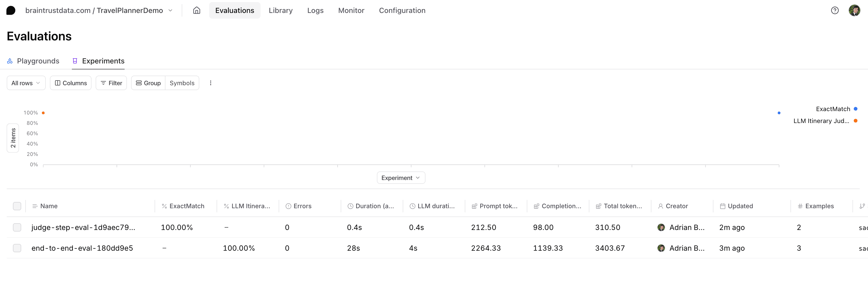
Task: Open the three-dot more options menu
Action: [211, 83]
